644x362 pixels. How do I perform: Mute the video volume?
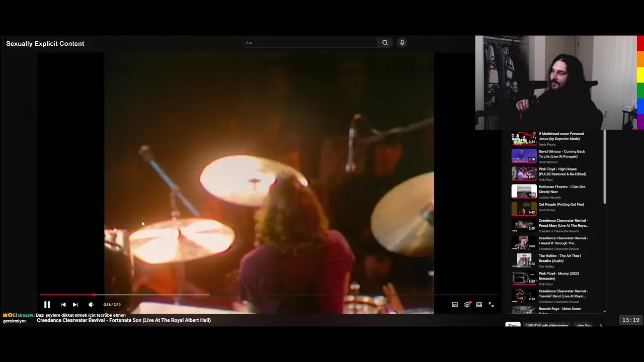pos(91,305)
